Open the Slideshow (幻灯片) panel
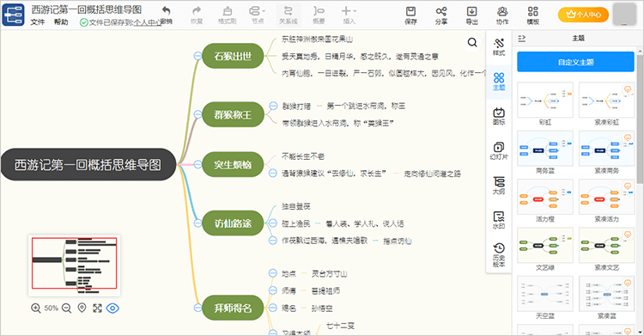Viewport: 644px width, 336px height. pos(499,151)
